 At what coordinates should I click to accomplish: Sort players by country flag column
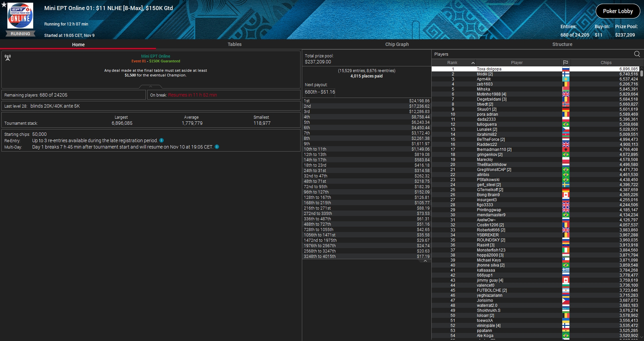click(x=566, y=63)
